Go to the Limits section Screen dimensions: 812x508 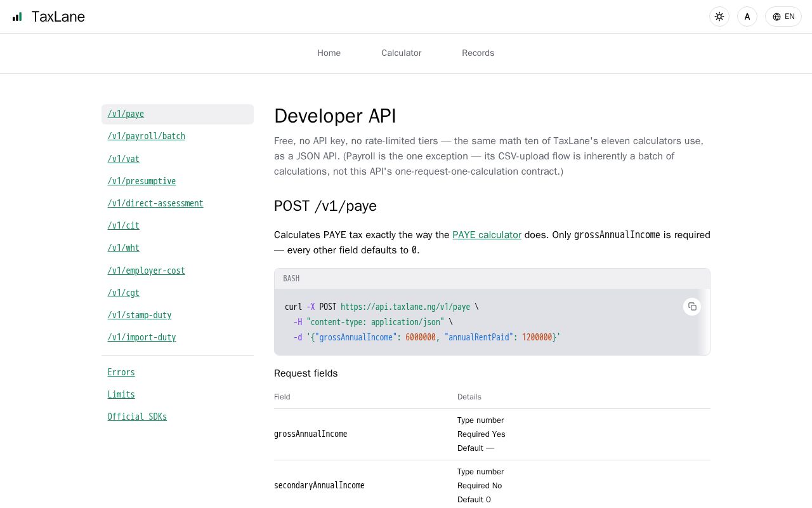[x=121, y=394]
